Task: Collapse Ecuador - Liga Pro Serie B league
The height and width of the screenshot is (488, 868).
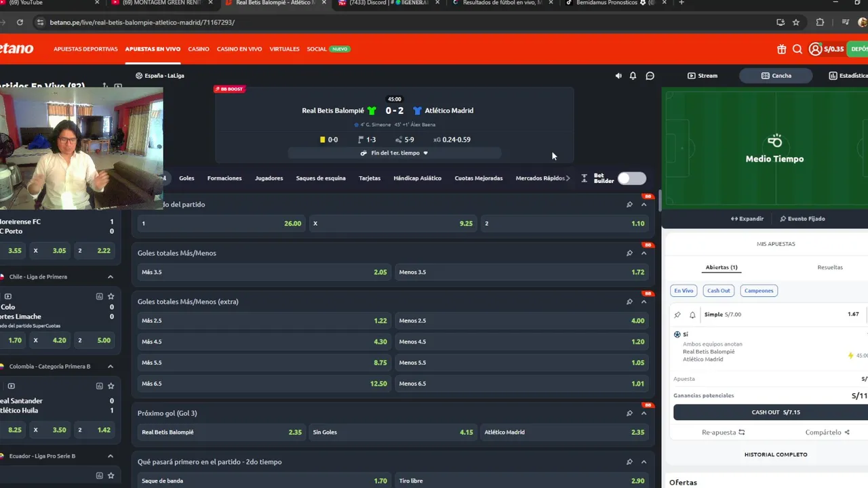Action: click(x=111, y=456)
